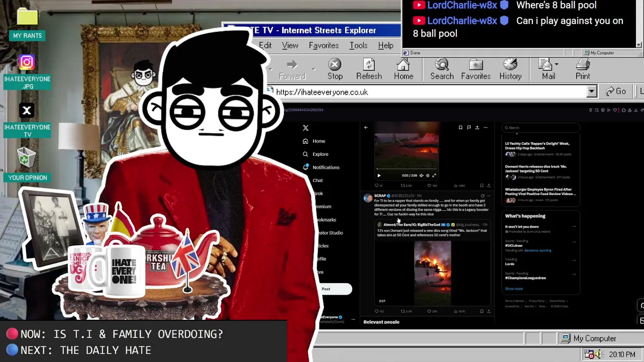Open the Favorites menu

click(324, 45)
